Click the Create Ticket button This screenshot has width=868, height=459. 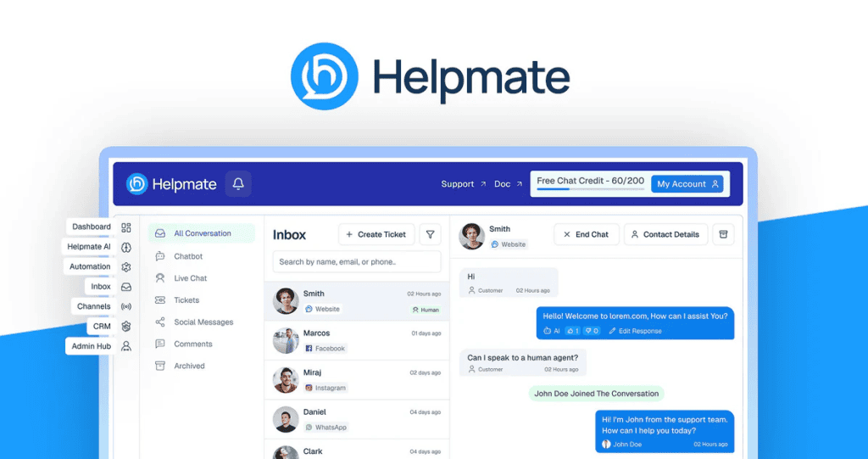[376, 234]
